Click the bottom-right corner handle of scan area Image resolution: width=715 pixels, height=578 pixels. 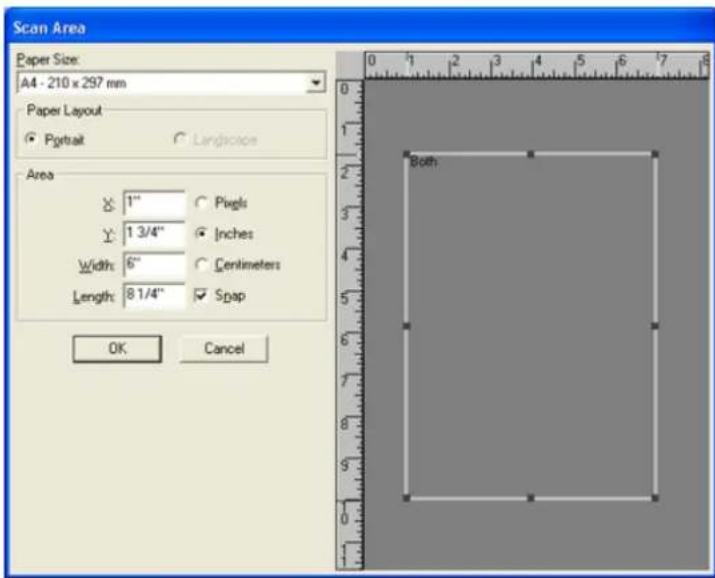655,498
